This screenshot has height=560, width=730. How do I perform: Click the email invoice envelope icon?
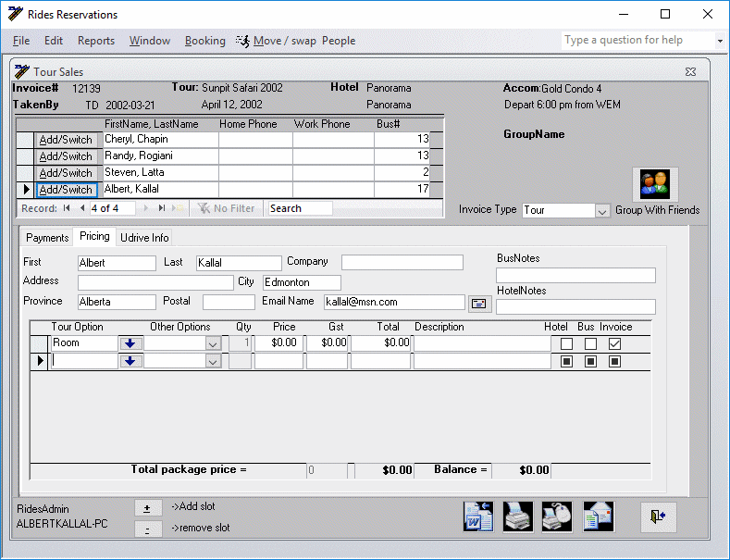(x=599, y=517)
